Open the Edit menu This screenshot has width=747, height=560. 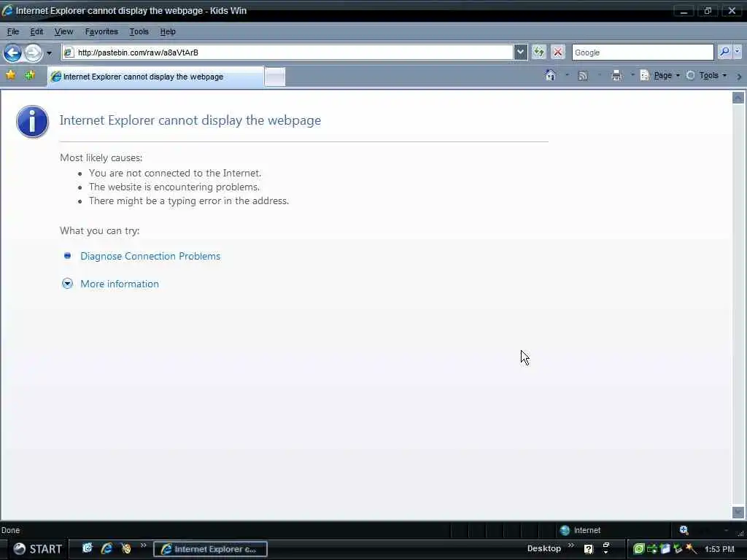coord(36,31)
